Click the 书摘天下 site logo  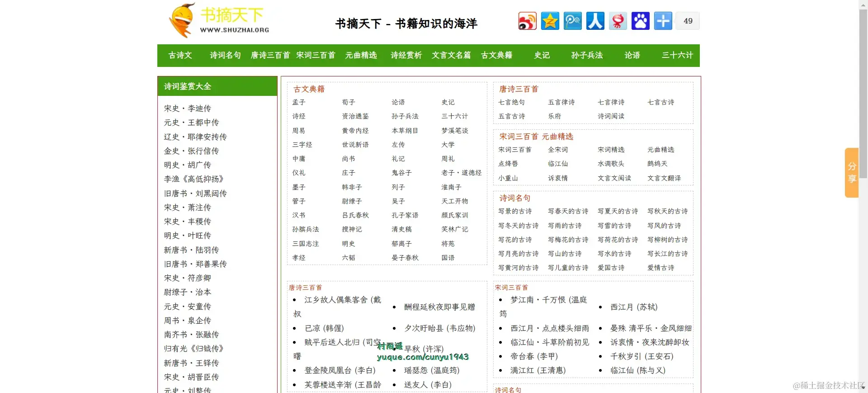point(219,20)
